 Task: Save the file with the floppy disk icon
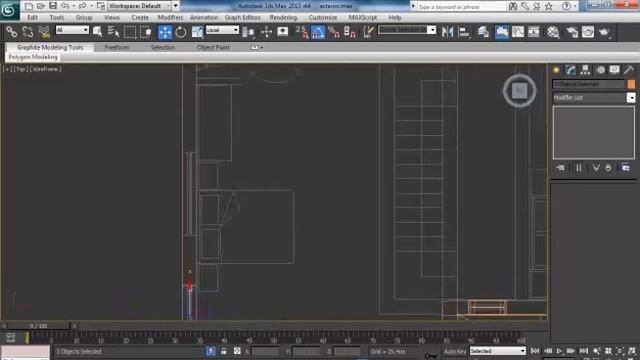pyautogui.click(x=53, y=6)
